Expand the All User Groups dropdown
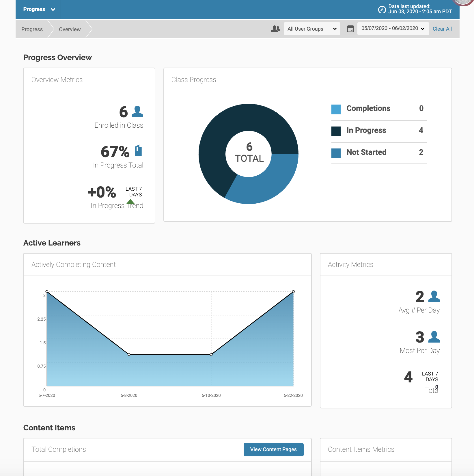The width and height of the screenshot is (474, 476). click(x=312, y=29)
